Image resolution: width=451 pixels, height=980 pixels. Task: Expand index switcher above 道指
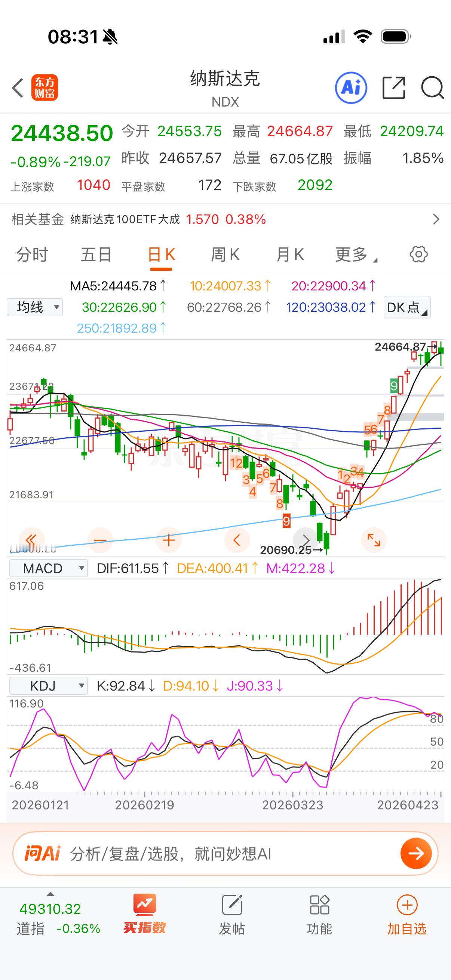click(50, 894)
